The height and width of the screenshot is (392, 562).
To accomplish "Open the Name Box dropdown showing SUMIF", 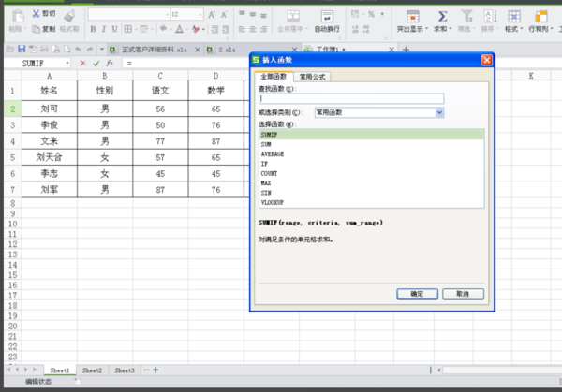I will pos(67,64).
